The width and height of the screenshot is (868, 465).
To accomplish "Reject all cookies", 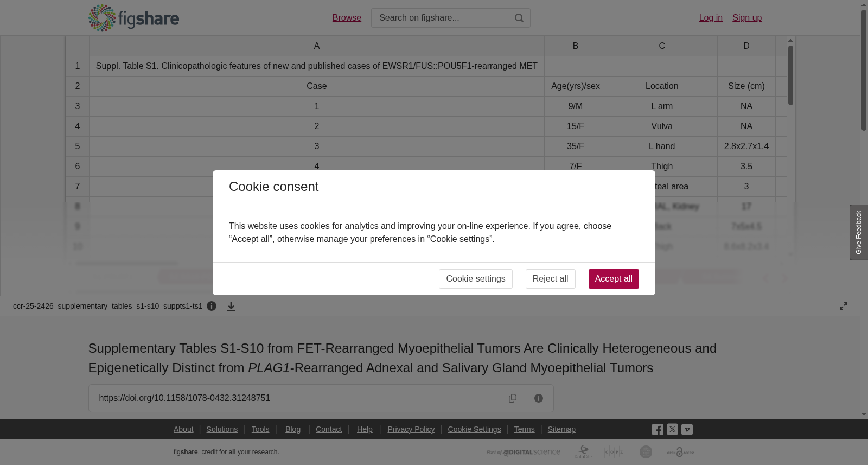I will point(550,279).
